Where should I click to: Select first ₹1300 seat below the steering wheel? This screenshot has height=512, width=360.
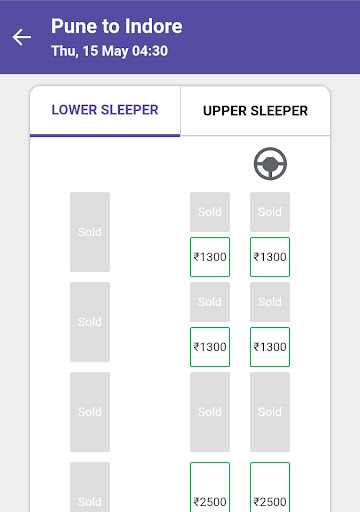click(x=270, y=257)
